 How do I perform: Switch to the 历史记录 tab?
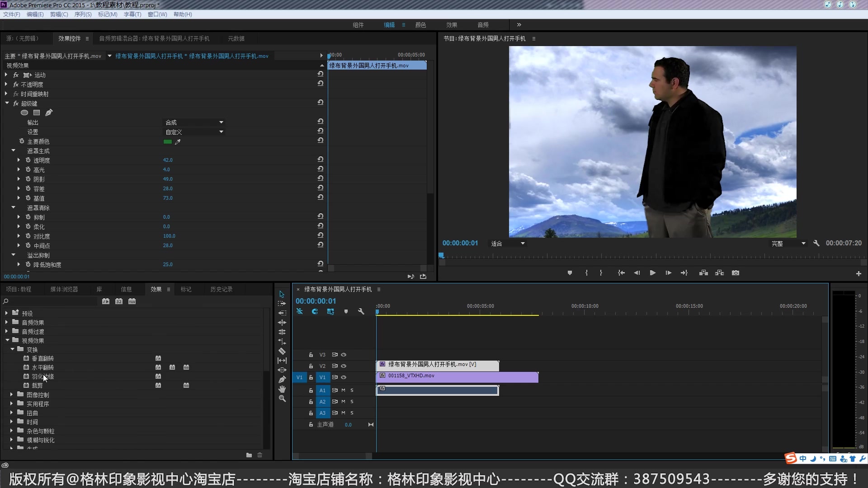pos(221,289)
